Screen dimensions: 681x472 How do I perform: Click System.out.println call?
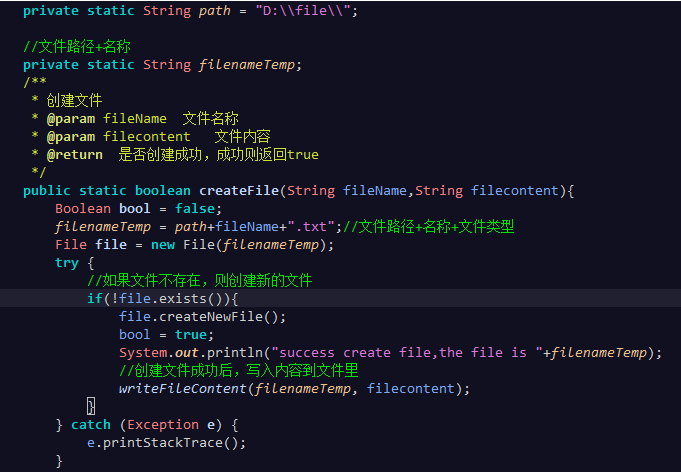tap(390, 353)
